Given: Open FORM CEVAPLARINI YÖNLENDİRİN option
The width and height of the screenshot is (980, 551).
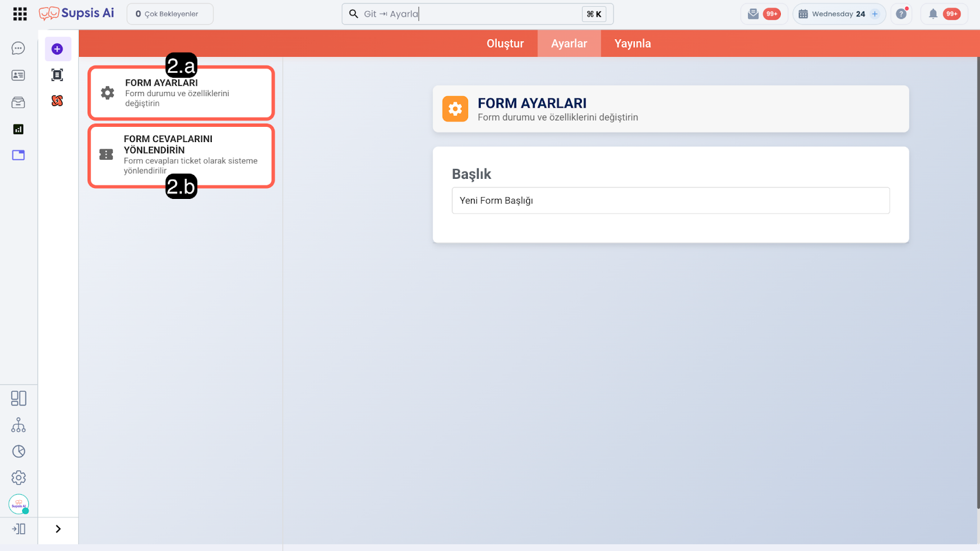Looking at the screenshot, I should [181, 156].
